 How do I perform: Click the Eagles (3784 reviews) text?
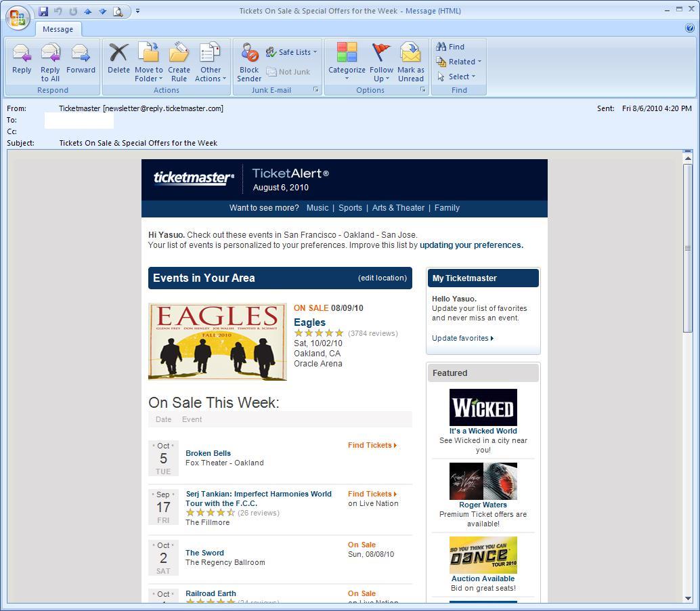pyautogui.click(x=373, y=333)
